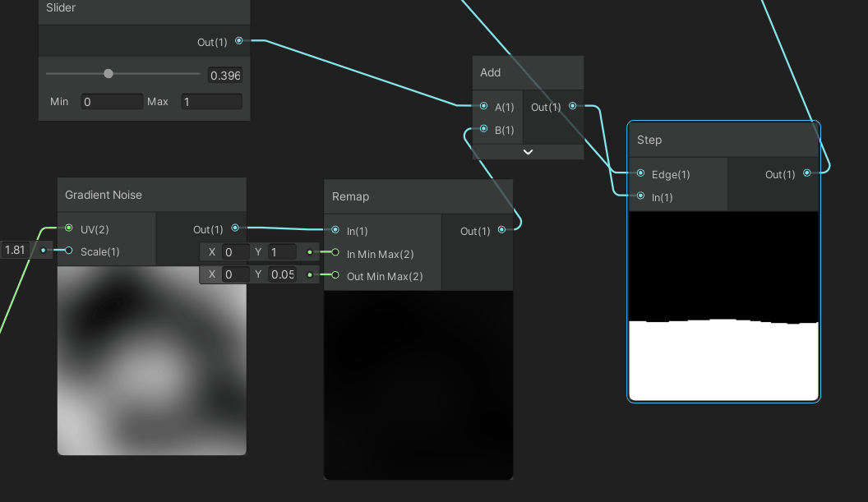
Task: Click the Remap node dark preview
Action: click(418, 385)
